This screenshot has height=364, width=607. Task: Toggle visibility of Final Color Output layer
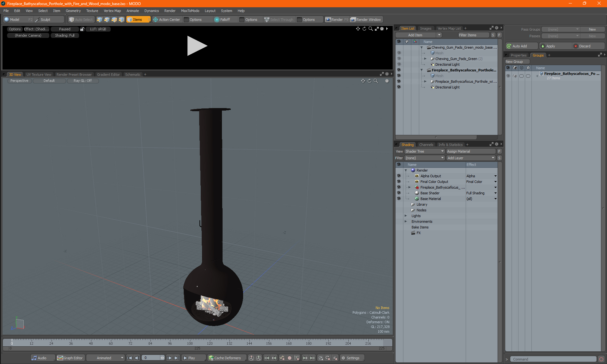[x=399, y=182]
